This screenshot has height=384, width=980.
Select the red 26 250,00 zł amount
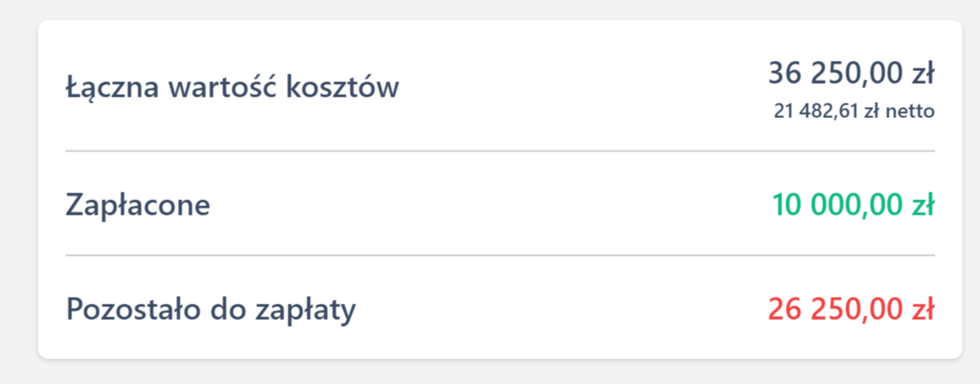850,309
